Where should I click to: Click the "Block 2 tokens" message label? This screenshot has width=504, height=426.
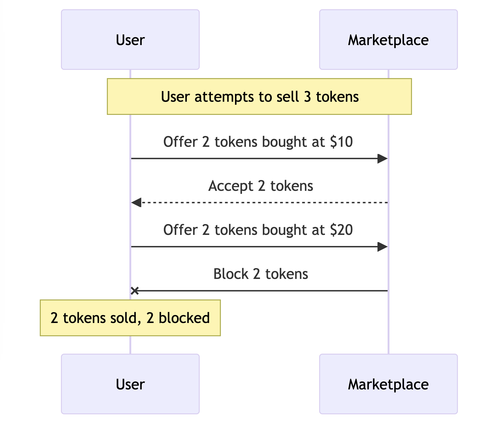(x=261, y=274)
